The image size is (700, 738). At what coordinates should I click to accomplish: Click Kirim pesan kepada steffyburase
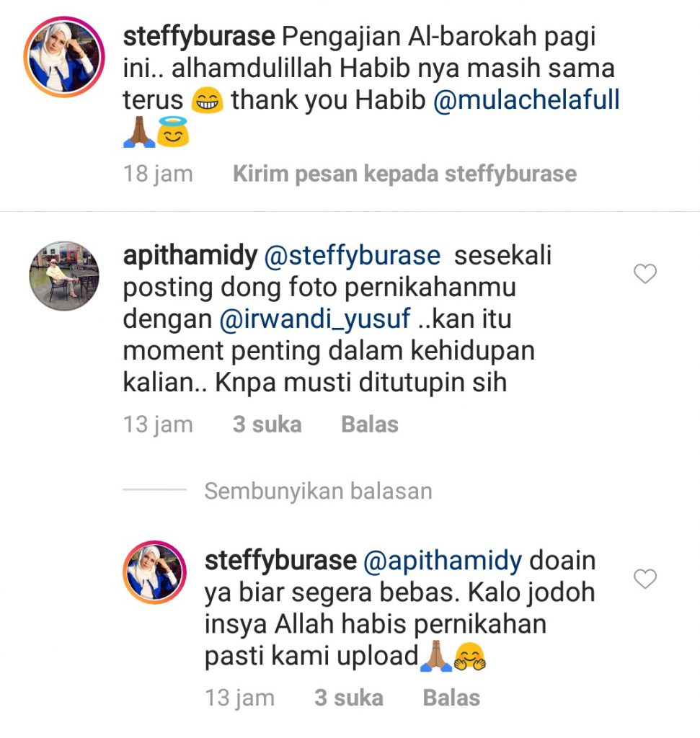click(405, 174)
